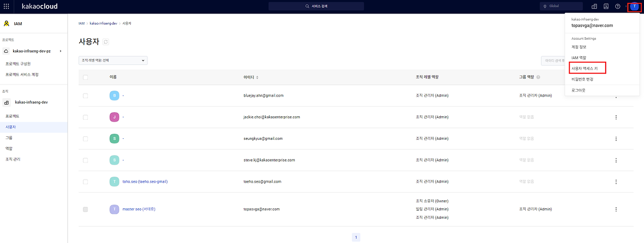Check the steve.kj@kakaoenterprise.com row checkbox
Screen dimensions: 644x243
click(x=85, y=160)
